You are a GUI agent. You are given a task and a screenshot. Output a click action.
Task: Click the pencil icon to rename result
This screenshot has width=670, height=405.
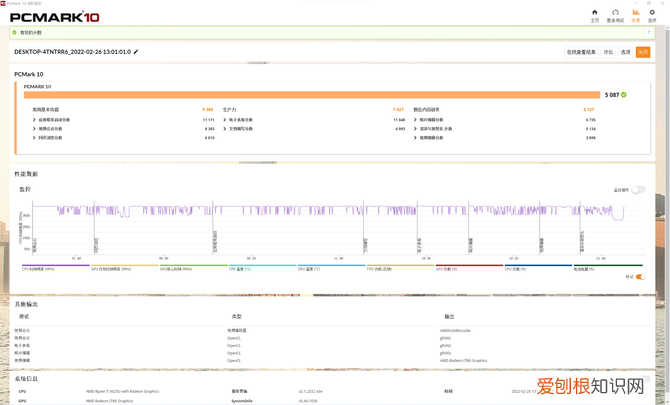tap(136, 52)
